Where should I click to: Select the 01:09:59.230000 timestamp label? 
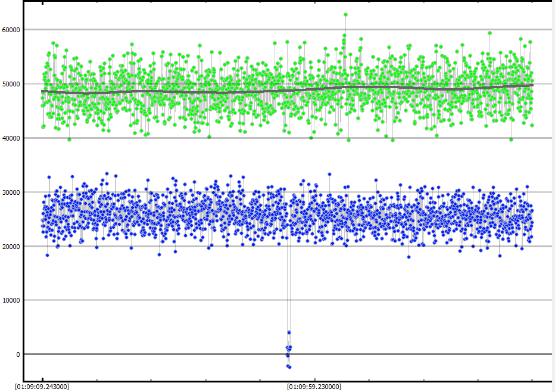(x=314, y=387)
